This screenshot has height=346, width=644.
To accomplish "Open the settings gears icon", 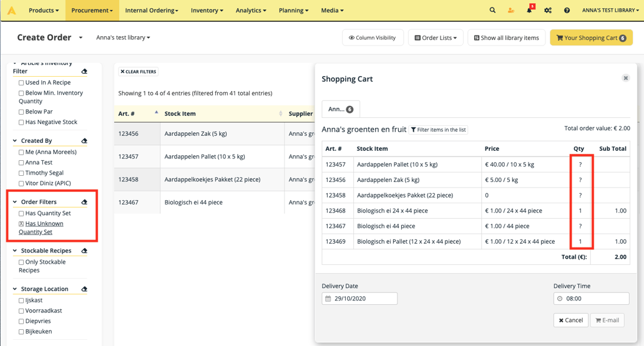I will pyautogui.click(x=548, y=10).
